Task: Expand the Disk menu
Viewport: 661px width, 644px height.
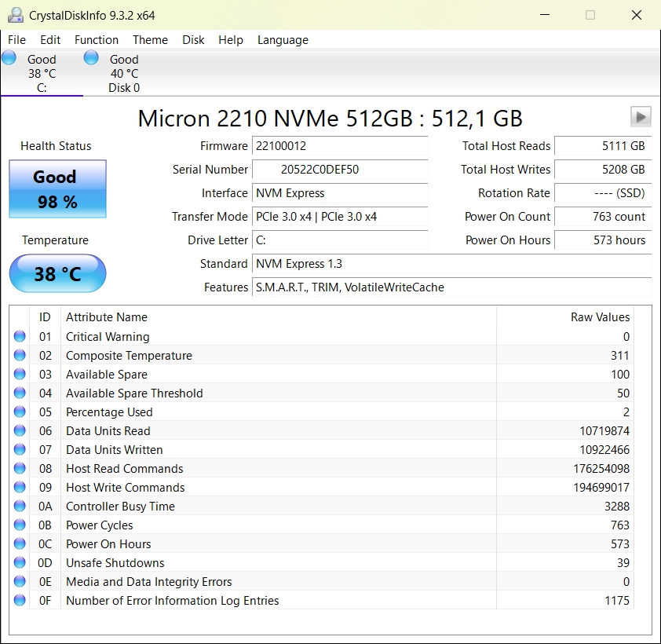Action: 193,40
